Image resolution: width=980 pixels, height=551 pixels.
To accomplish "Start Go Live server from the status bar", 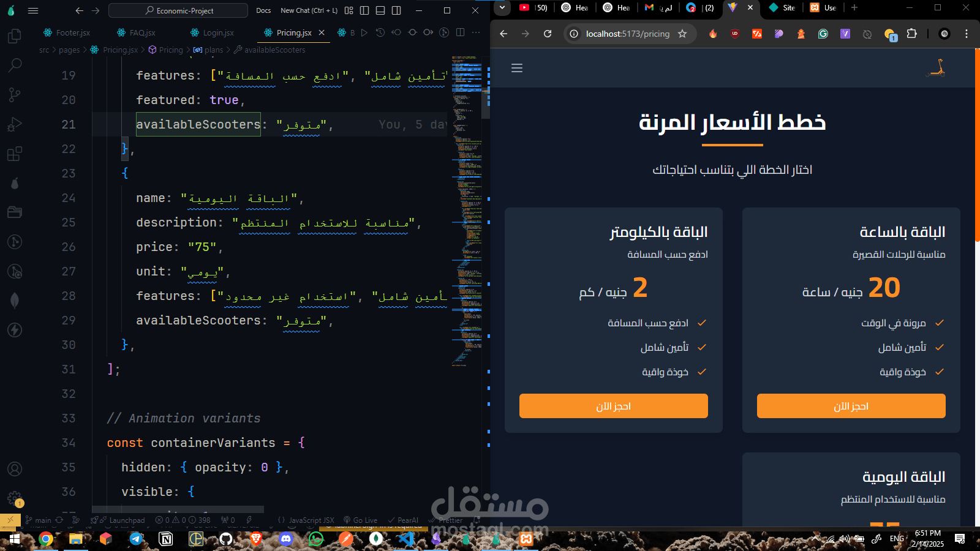I will coord(360,520).
